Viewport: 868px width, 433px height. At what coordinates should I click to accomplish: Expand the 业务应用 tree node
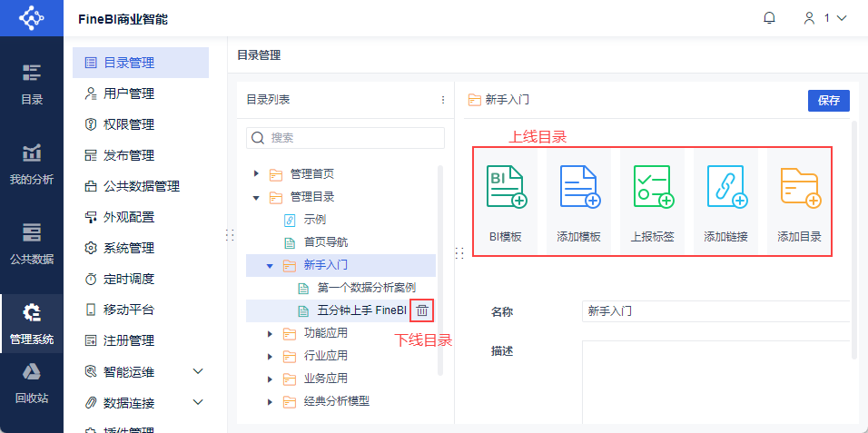tap(270, 379)
